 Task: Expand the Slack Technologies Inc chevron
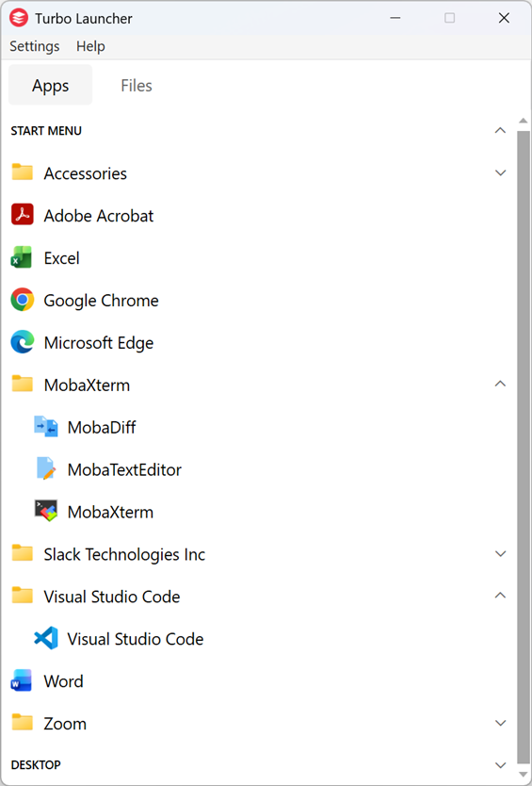click(x=500, y=554)
